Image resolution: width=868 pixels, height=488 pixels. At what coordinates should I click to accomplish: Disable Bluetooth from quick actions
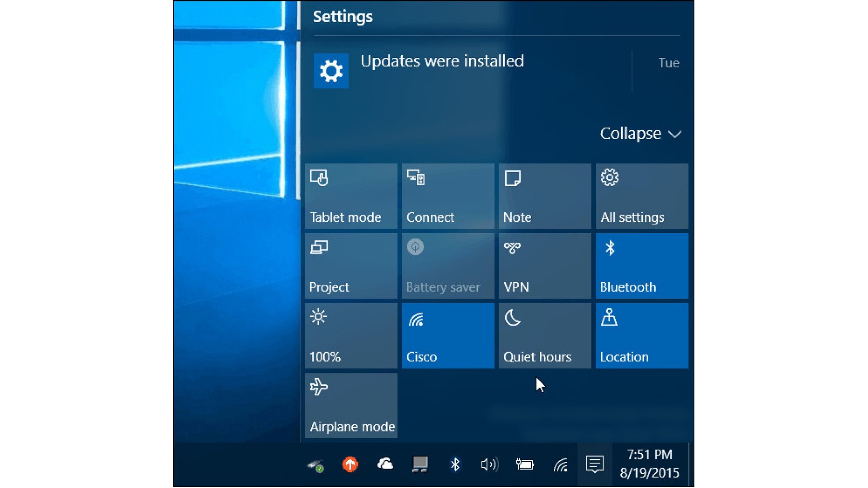[641, 266]
